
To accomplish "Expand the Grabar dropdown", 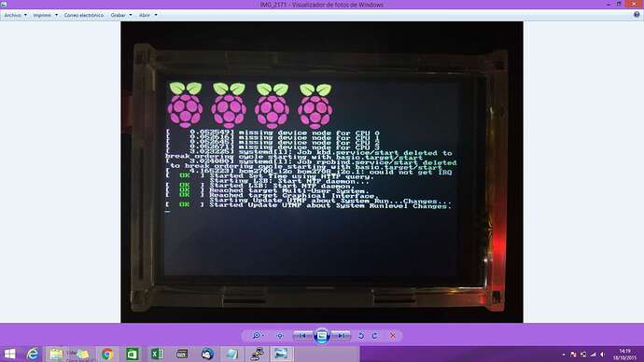I will pyautogui.click(x=121, y=15).
